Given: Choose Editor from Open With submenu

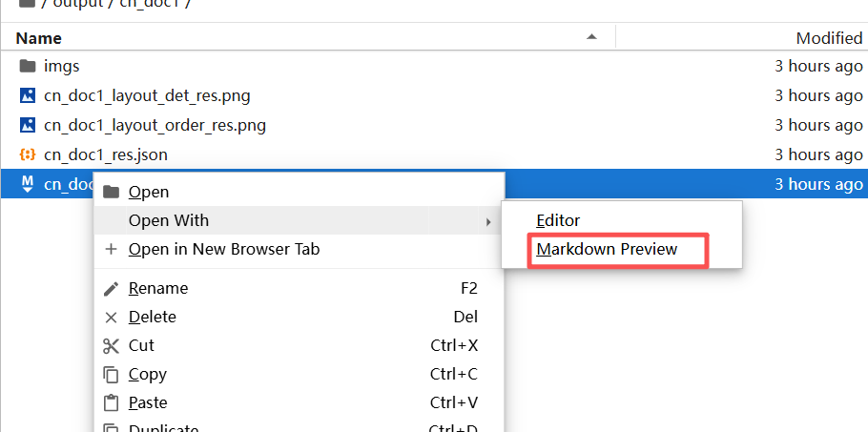Looking at the screenshot, I should (x=558, y=220).
